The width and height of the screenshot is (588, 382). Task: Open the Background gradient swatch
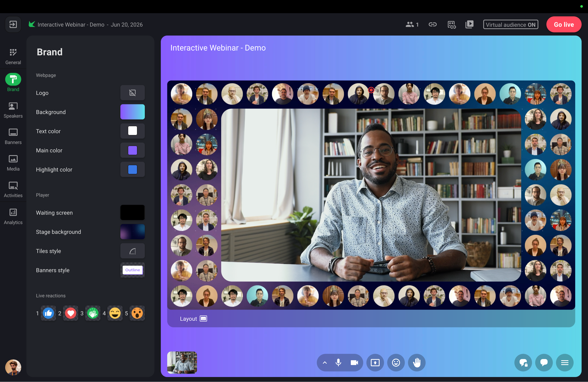132,112
